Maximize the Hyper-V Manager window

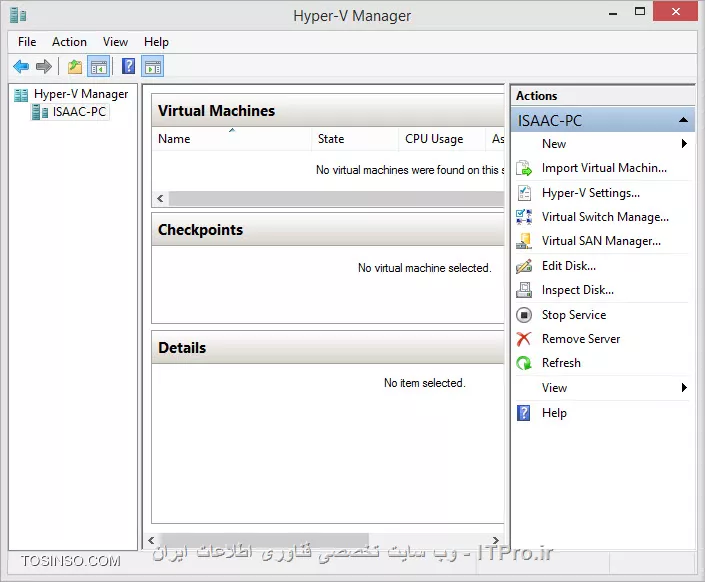point(640,11)
